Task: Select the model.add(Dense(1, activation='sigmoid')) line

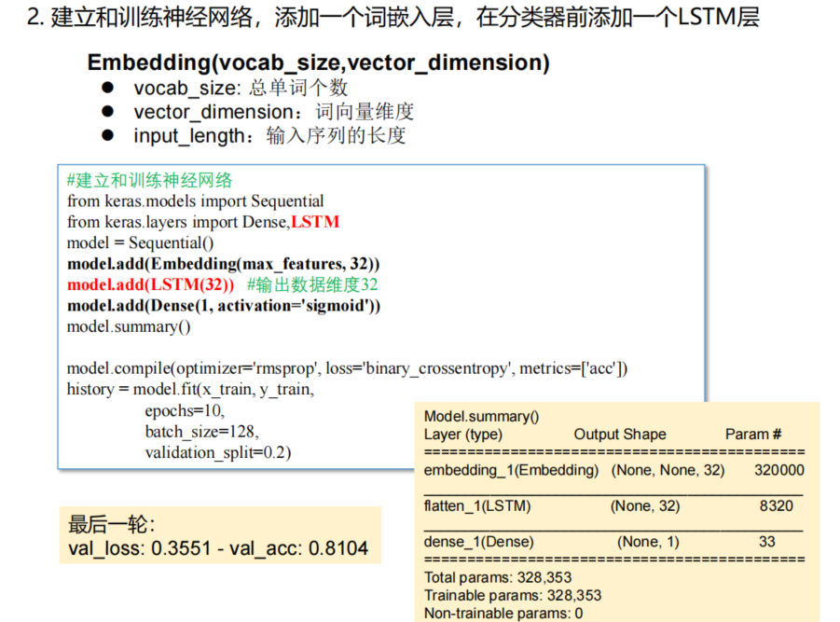Action: point(224,305)
